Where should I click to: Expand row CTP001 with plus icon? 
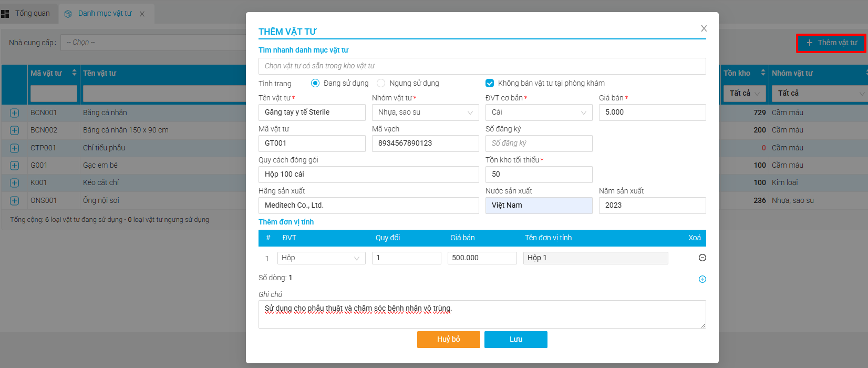[14, 148]
